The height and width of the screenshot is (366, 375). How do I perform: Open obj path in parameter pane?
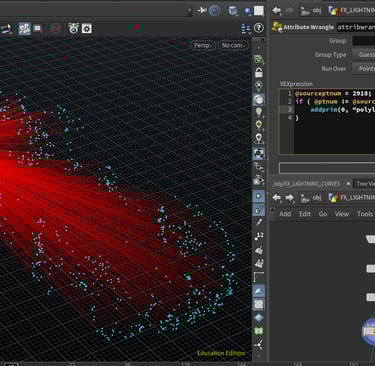(x=311, y=11)
